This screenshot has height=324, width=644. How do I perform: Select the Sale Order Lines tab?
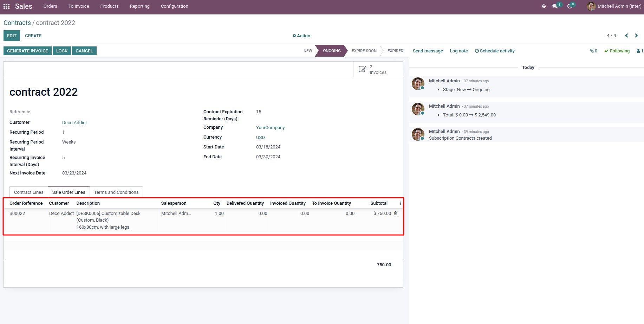coord(69,192)
